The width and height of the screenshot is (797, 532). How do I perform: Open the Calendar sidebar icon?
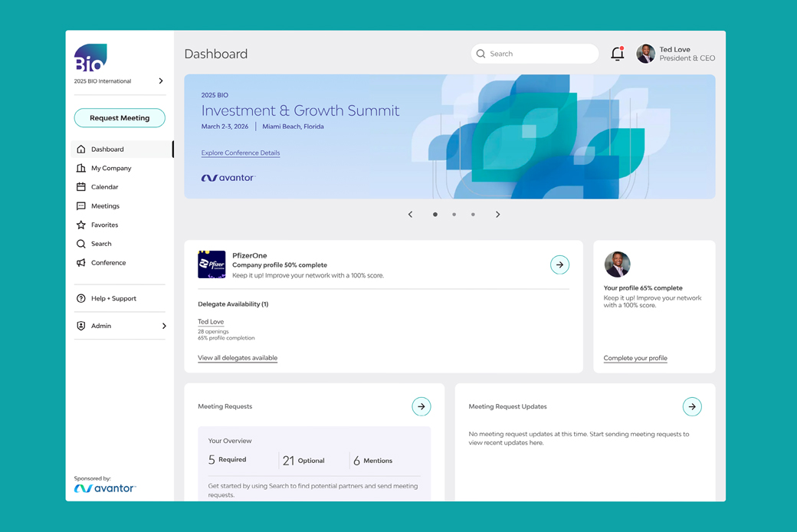click(x=81, y=187)
